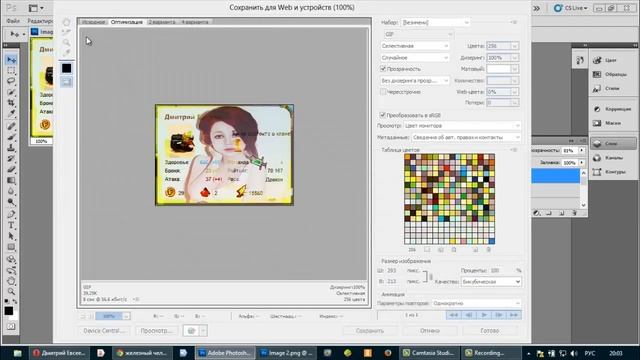Go to last animation frame

click(x=514, y=315)
